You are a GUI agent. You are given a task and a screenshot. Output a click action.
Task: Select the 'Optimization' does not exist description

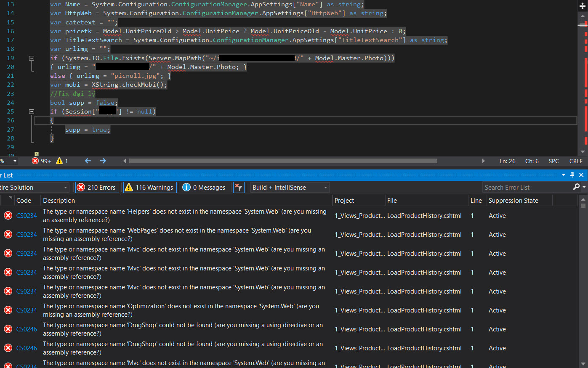tap(181, 310)
